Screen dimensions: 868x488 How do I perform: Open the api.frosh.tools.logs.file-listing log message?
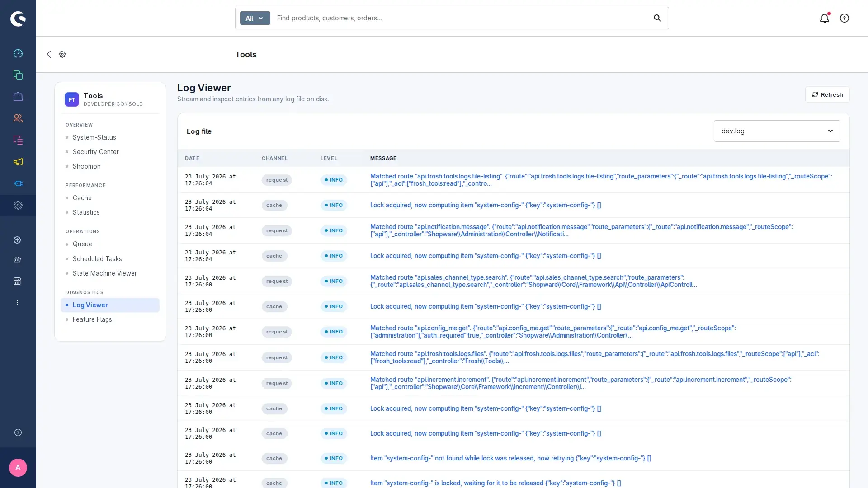(601, 180)
